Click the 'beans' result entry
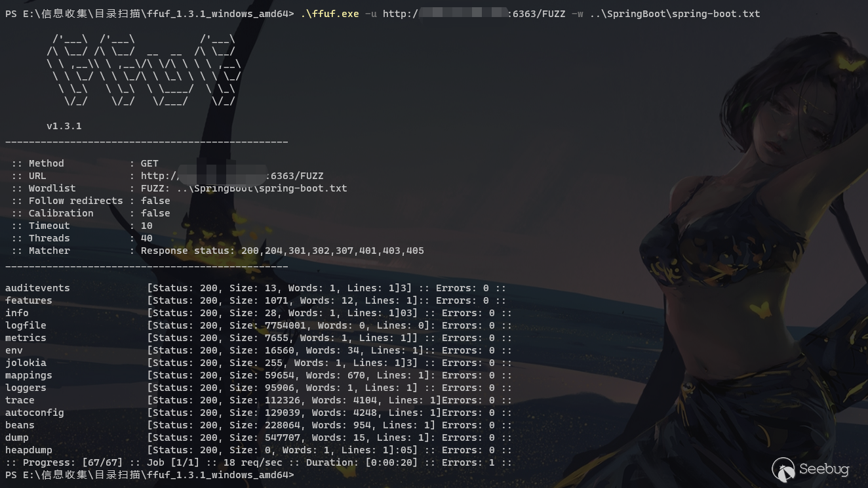868x488 pixels. coord(20,425)
